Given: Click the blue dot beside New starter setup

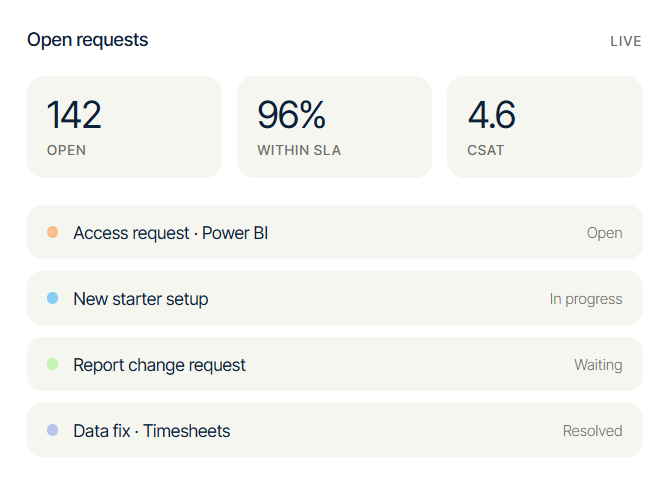Looking at the screenshot, I should tap(53, 298).
